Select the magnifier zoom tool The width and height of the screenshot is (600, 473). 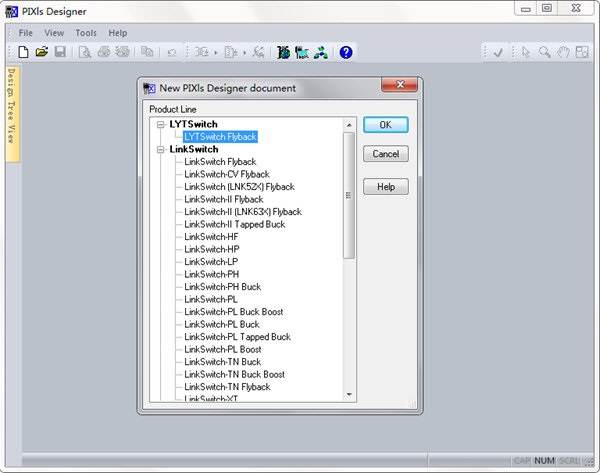tap(545, 52)
